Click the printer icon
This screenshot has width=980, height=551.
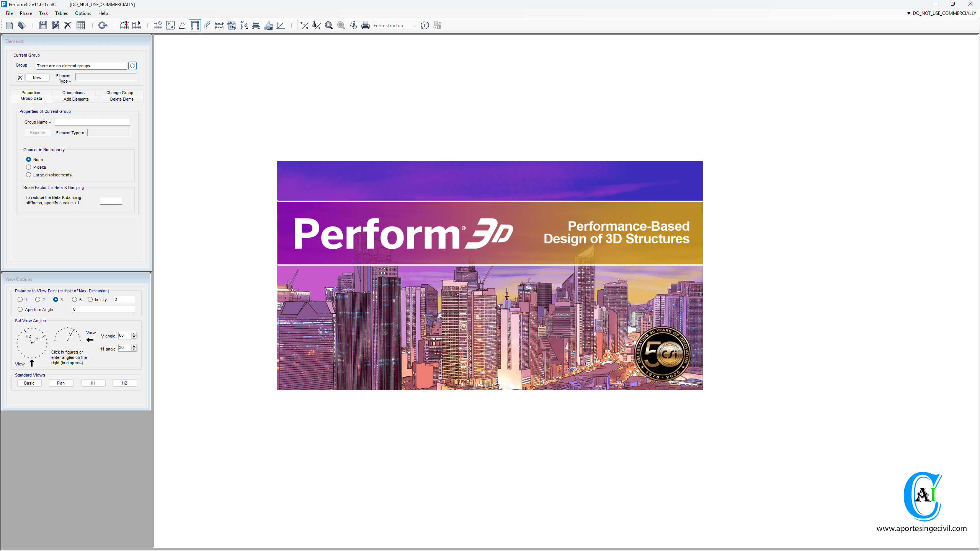click(x=365, y=26)
